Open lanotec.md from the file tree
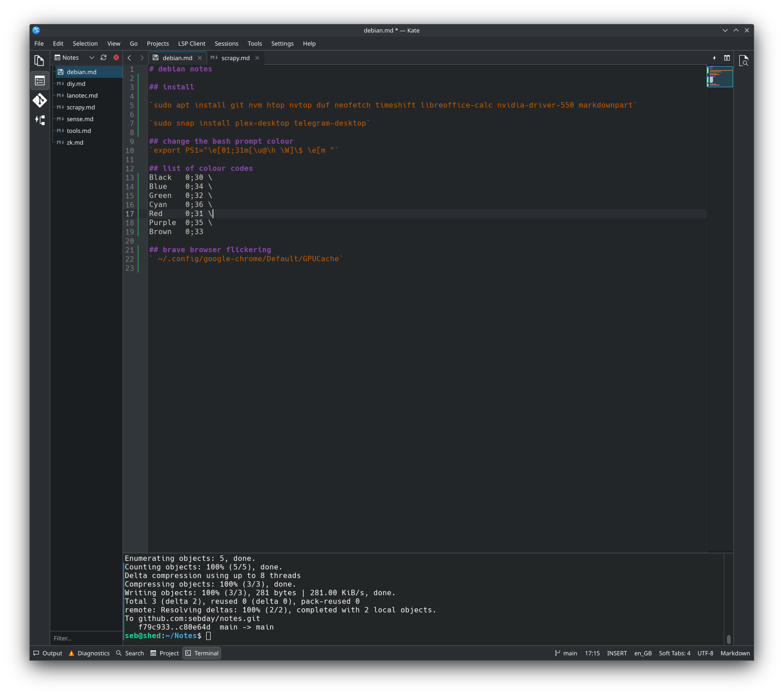The height and width of the screenshot is (696, 784). pyautogui.click(x=82, y=95)
